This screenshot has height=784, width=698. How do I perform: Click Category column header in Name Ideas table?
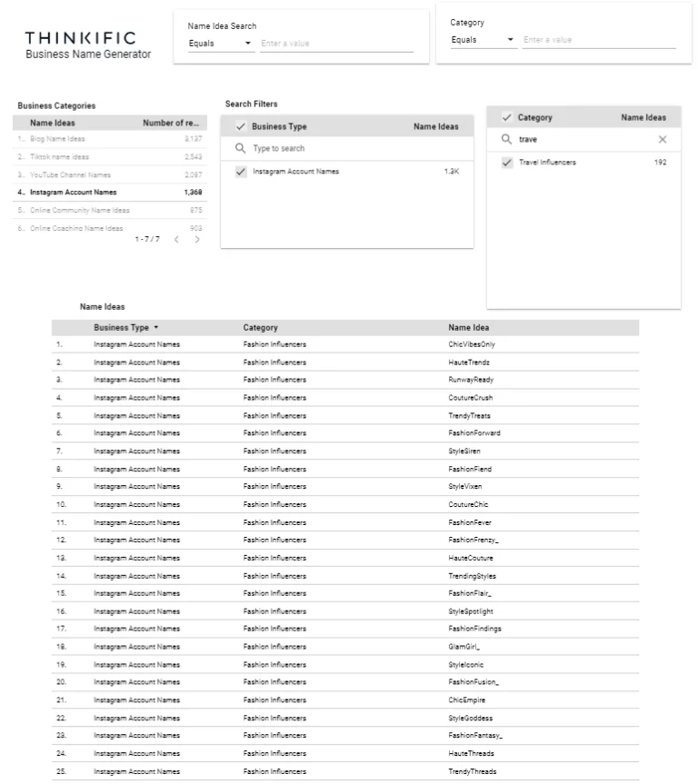coord(260,328)
